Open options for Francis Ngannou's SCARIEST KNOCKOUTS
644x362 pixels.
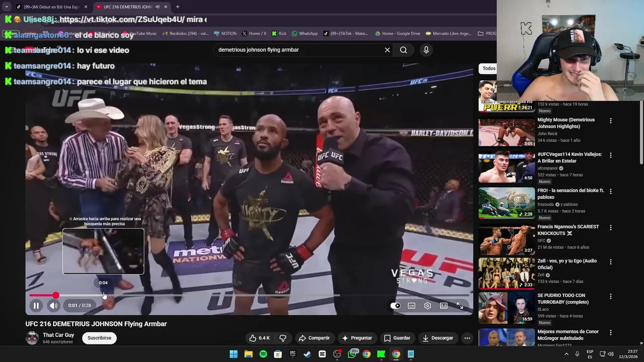(611, 228)
